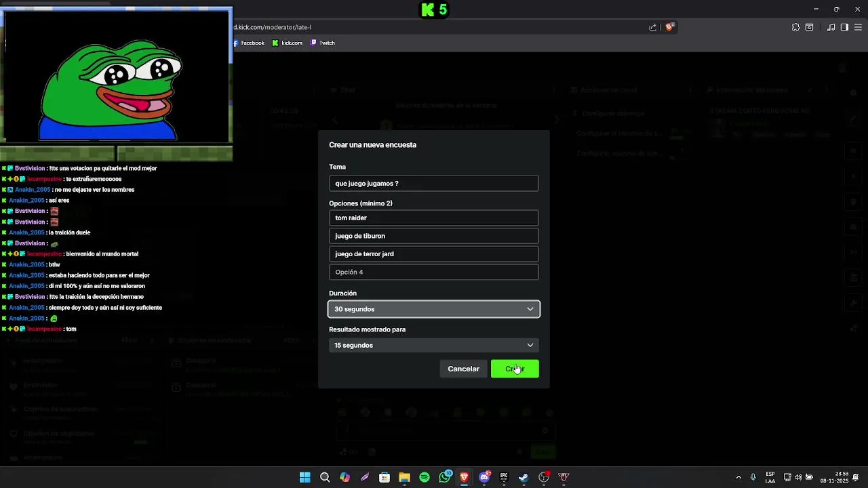This screenshot has height=488, width=868.
Task: Open the Twitch bookmark
Action: pyautogui.click(x=323, y=43)
